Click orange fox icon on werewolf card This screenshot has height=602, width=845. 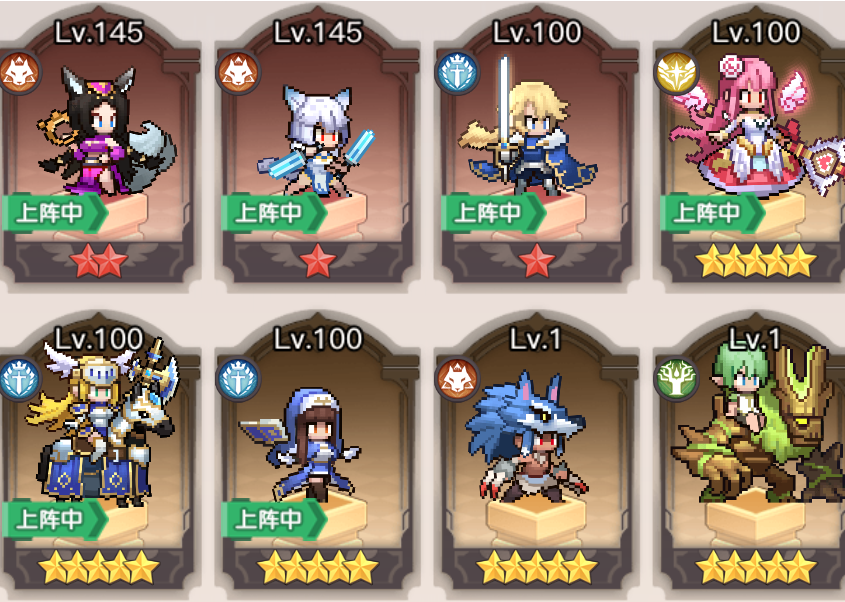point(457,378)
